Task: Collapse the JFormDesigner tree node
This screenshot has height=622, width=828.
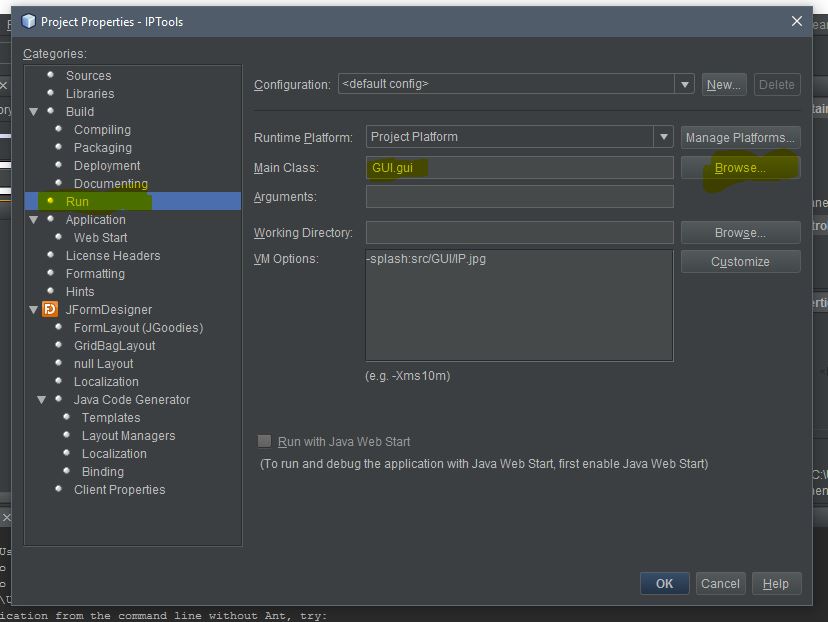Action: coord(33,309)
